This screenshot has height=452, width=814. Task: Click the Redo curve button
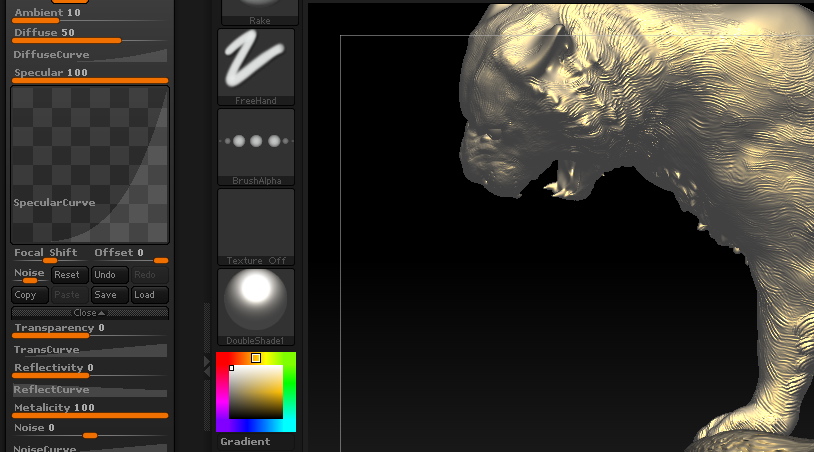150,275
